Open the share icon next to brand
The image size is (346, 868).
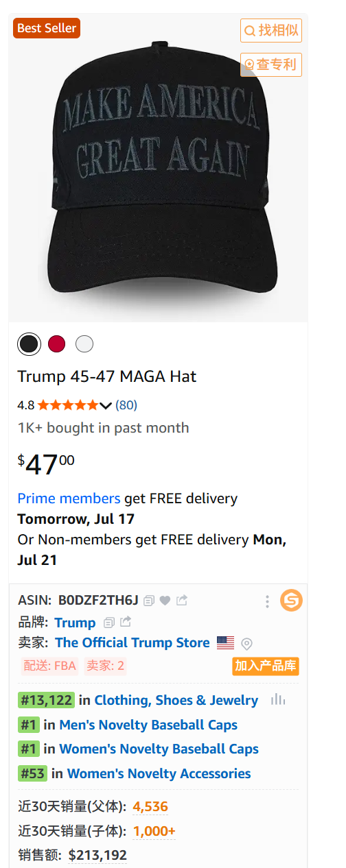coord(125,622)
